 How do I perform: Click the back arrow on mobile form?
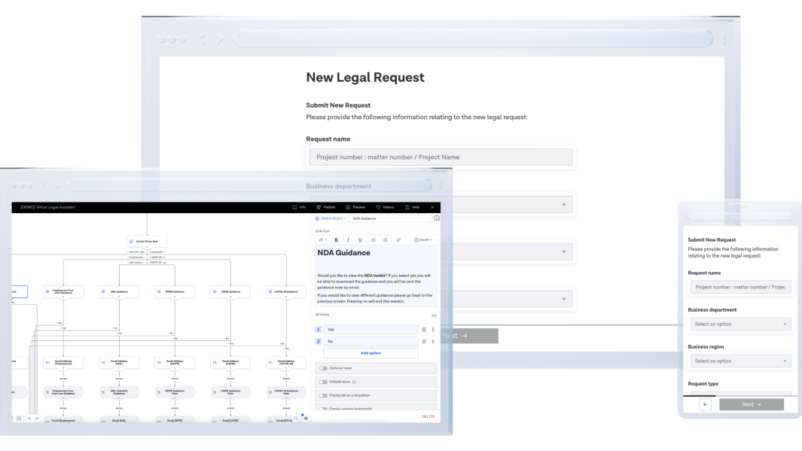[x=705, y=404]
